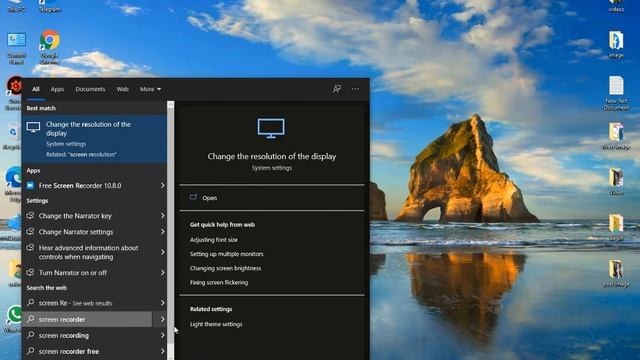Select the Recycle Bin desktop icon
This screenshot has width=640, height=360.
click(x=13, y=136)
